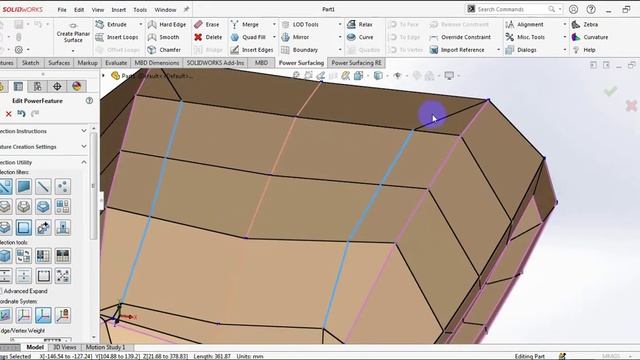Open Mirror dropdown arrow
The width and height of the screenshot is (640, 360).
click(340, 37)
